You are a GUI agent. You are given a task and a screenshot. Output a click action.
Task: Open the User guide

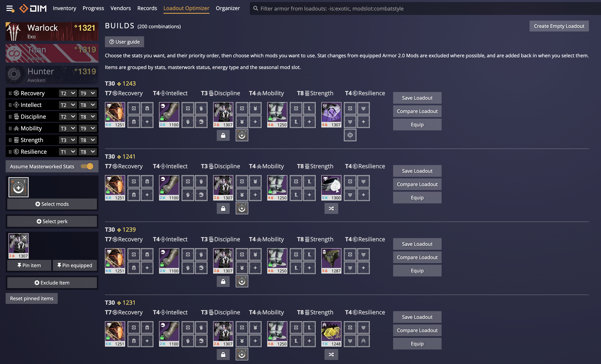click(124, 42)
